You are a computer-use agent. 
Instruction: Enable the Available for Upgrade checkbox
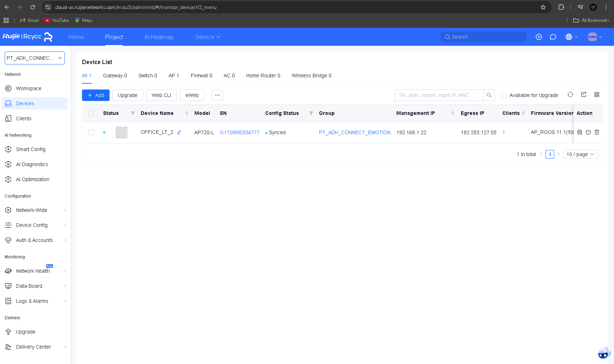(x=504, y=95)
